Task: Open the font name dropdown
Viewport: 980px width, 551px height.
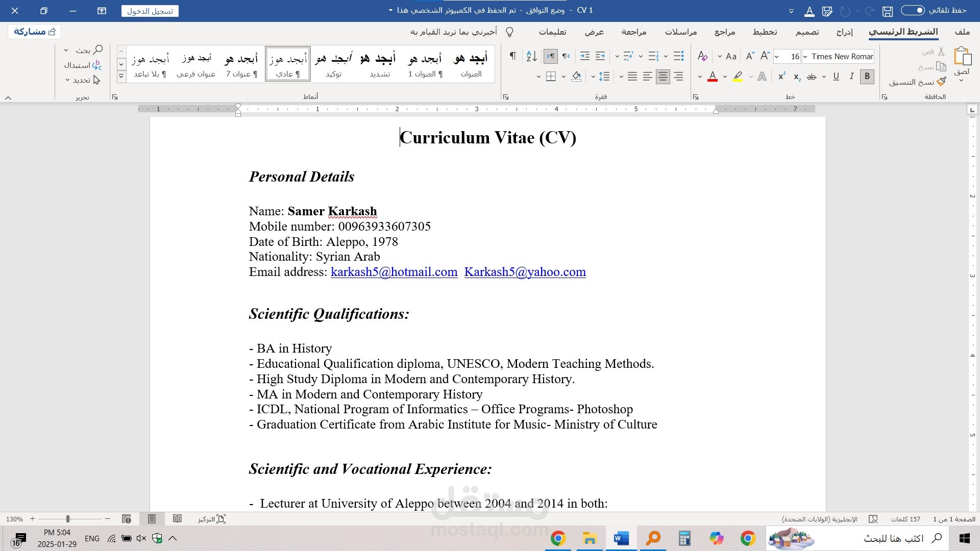Action: pos(805,57)
